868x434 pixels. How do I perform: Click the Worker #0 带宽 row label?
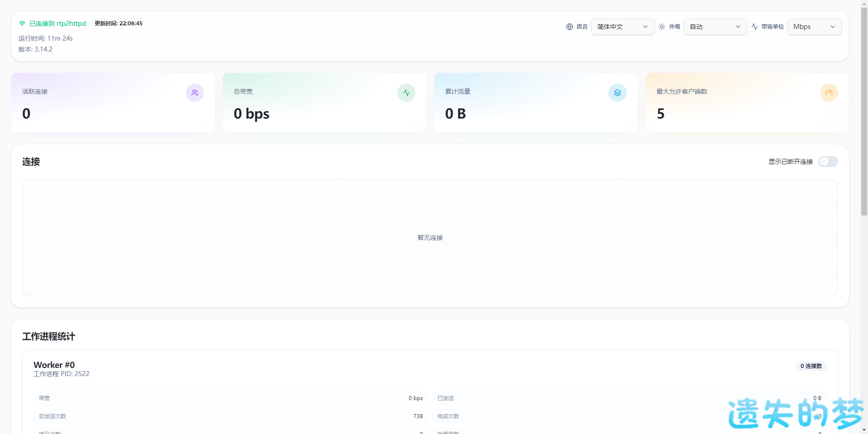44,398
